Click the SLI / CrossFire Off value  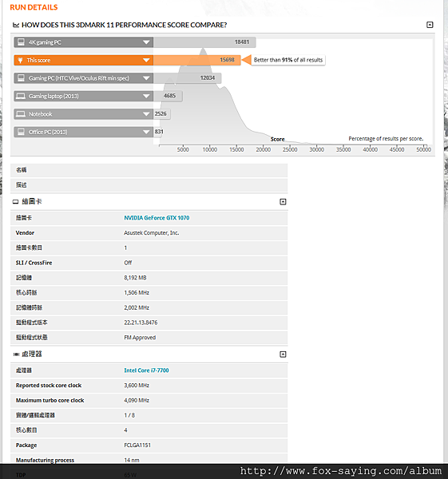click(x=128, y=263)
